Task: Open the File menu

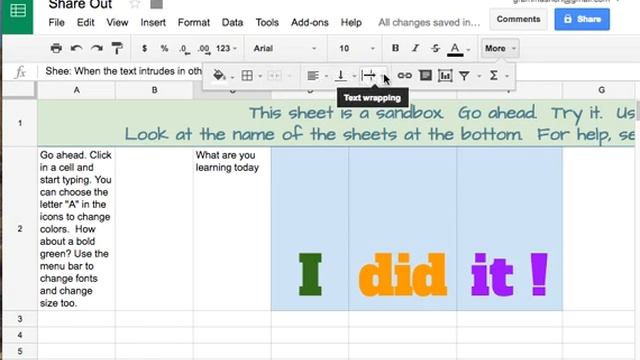Action: click(x=56, y=22)
